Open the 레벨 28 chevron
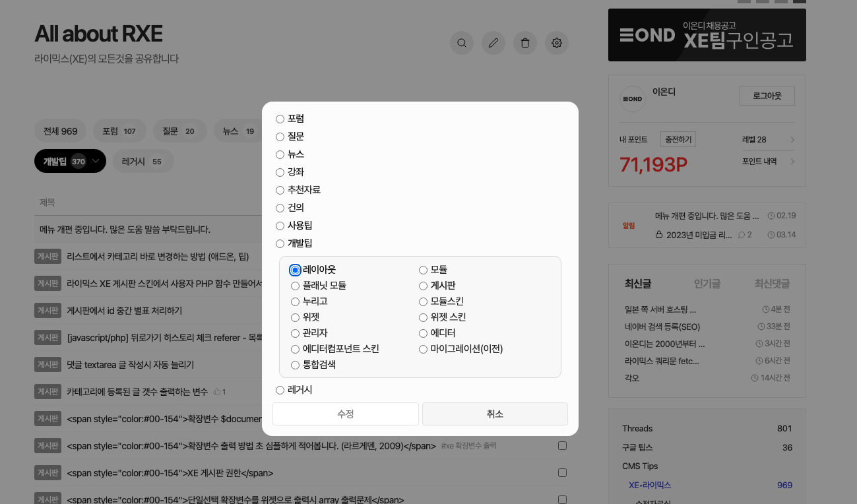This screenshot has width=857, height=504. 792,140
